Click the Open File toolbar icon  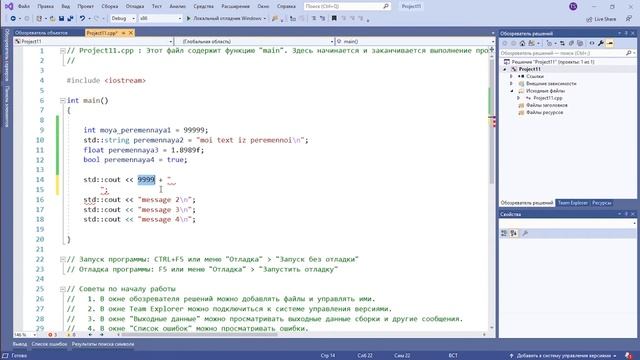[52, 18]
